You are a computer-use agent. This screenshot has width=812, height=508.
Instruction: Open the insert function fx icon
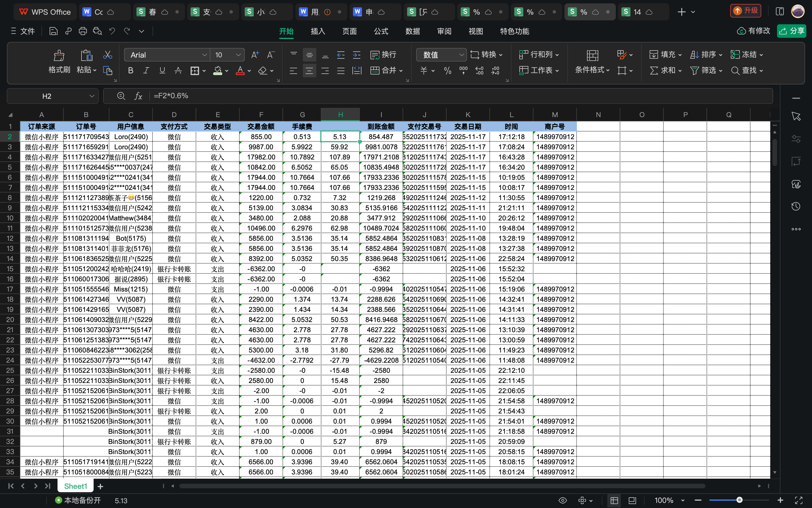138,96
